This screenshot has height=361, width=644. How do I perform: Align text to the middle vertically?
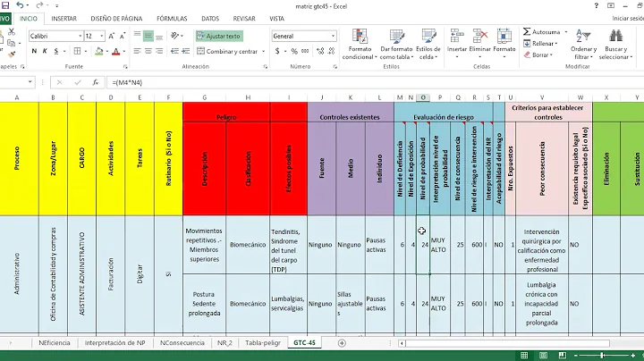[148, 36]
